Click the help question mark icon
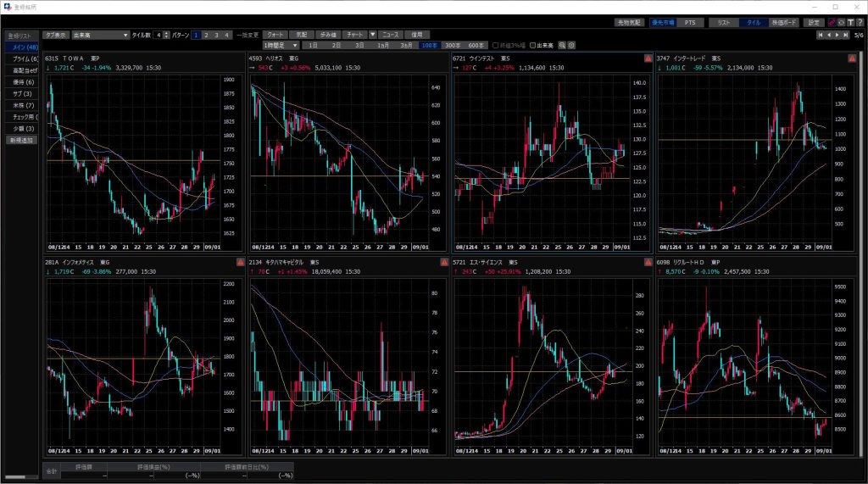Screen dimensions: 868x484 (x=859, y=22)
